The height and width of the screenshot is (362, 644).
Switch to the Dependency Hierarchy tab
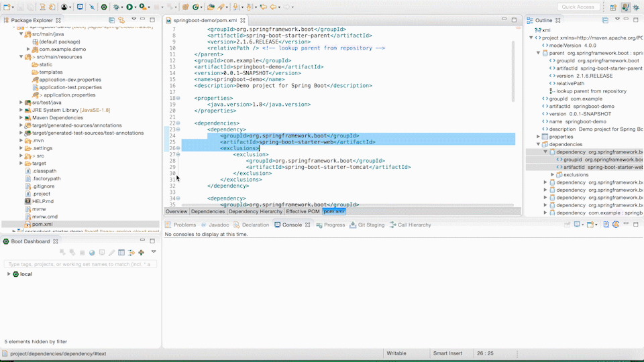pyautogui.click(x=256, y=211)
